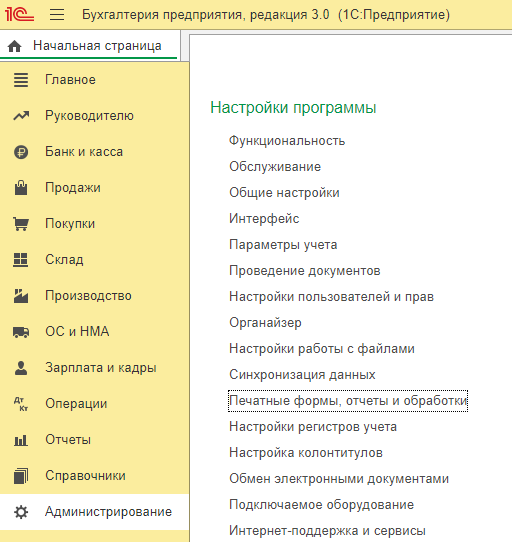
Task: Select the Справочники section
Action: 85,476
